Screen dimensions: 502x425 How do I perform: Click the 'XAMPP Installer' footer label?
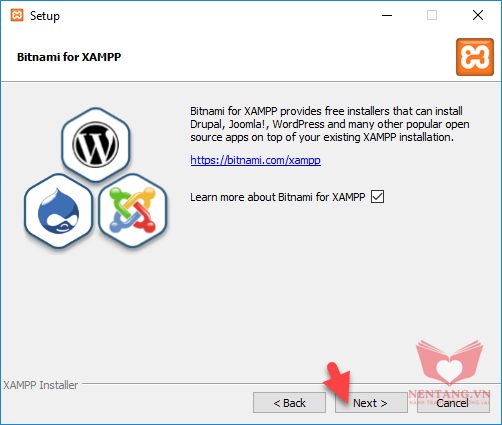[40, 385]
